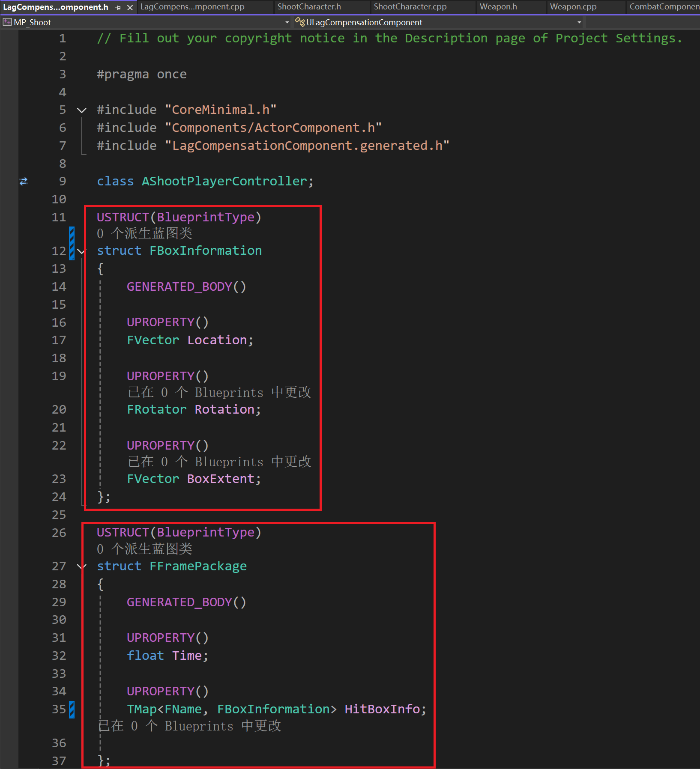This screenshot has width=700, height=769.
Task: Click line number 17 in the gutter
Action: pos(59,340)
